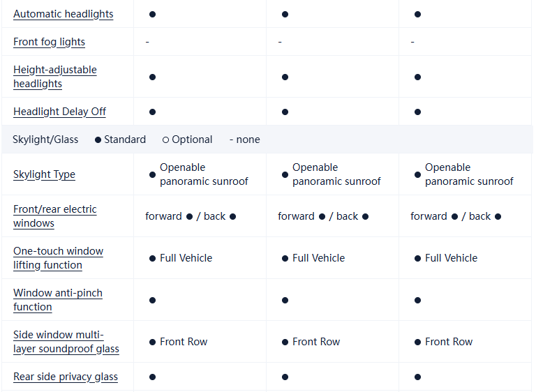The image size is (536, 392).
Task: Click middle column's Headlight Delay Off dot
Action: coord(285,112)
